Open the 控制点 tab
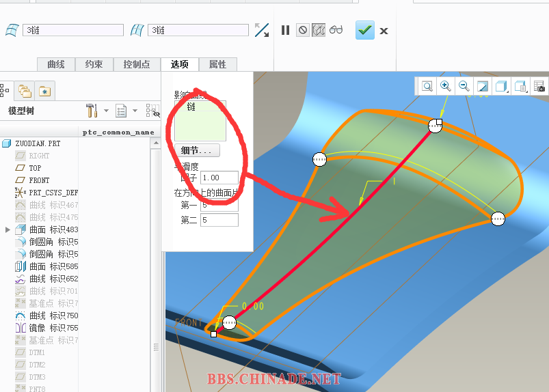549x392 pixels. point(137,64)
